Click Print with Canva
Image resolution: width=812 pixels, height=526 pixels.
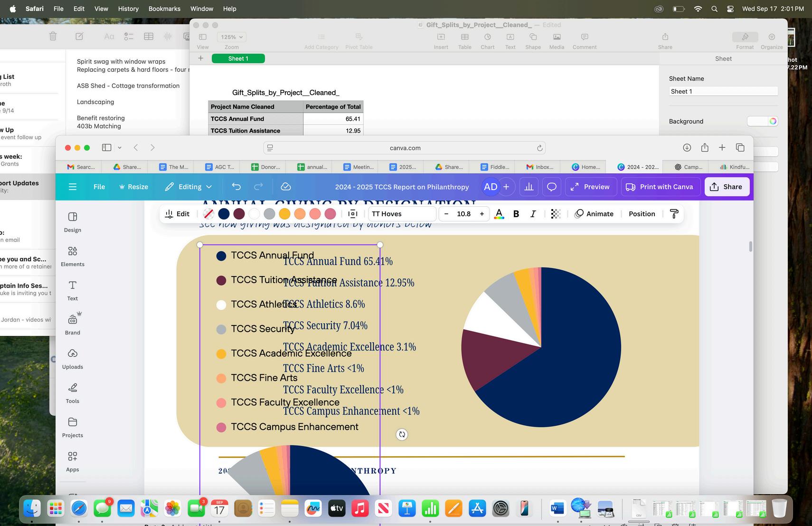click(660, 187)
